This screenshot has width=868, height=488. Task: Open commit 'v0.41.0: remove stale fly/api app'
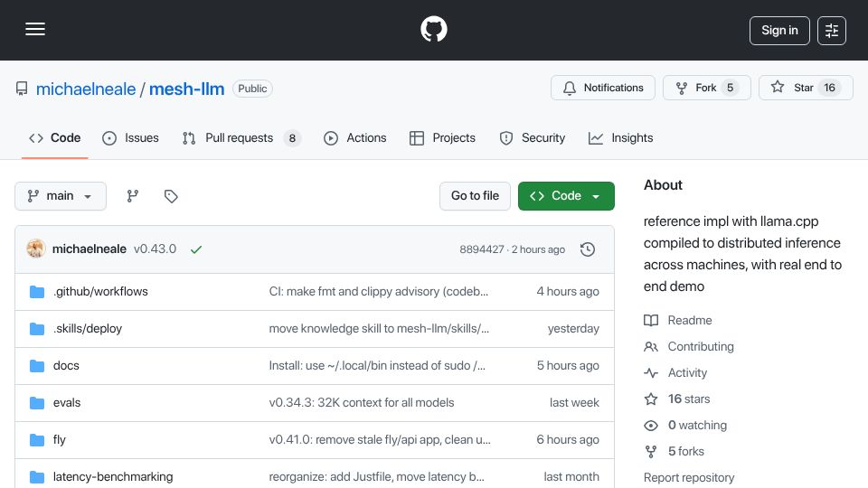pyautogui.click(x=380, y=440)
